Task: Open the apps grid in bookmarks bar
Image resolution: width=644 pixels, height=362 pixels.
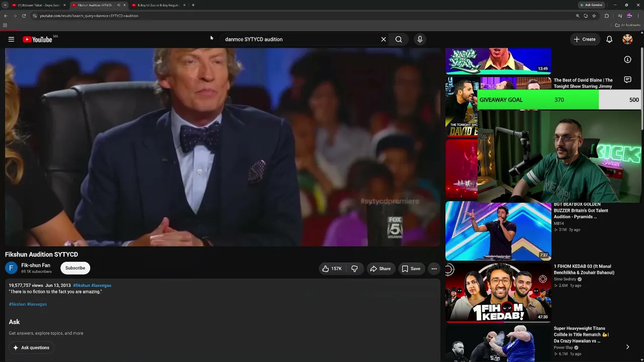Action: click(5, 25)
